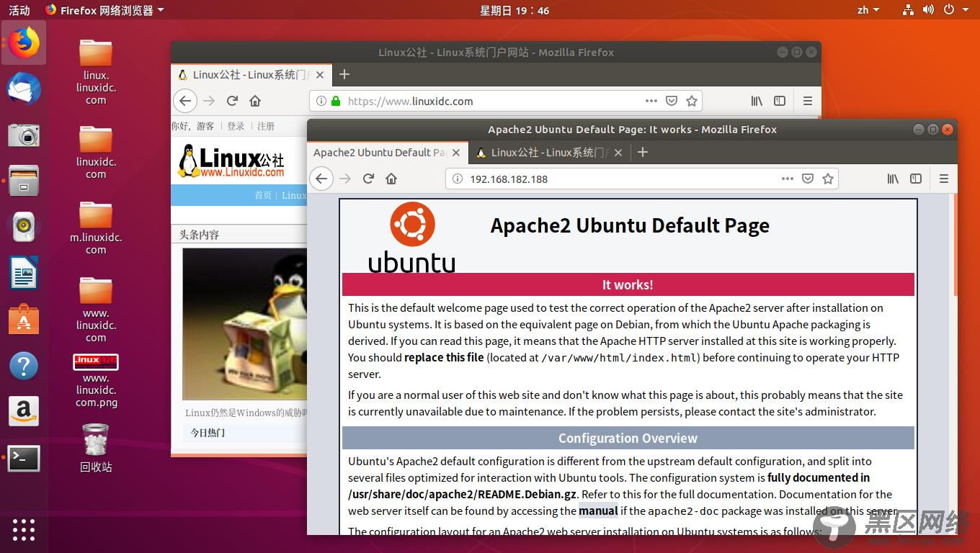
Task: Bookmark the linuxidc.com page
Action: (692, 101)
